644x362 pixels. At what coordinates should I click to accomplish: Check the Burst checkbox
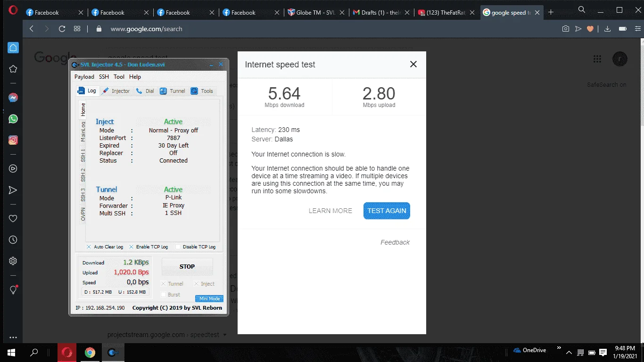coord(163,295)
